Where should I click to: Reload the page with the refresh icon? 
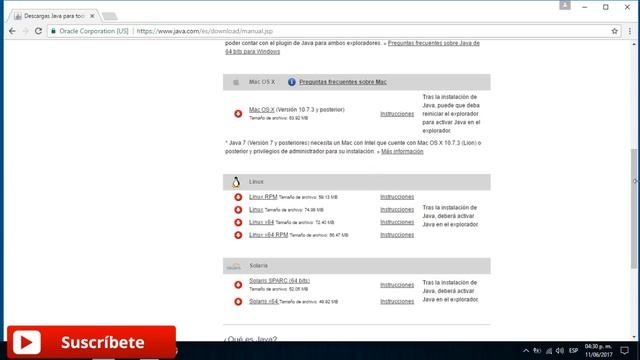38,31
